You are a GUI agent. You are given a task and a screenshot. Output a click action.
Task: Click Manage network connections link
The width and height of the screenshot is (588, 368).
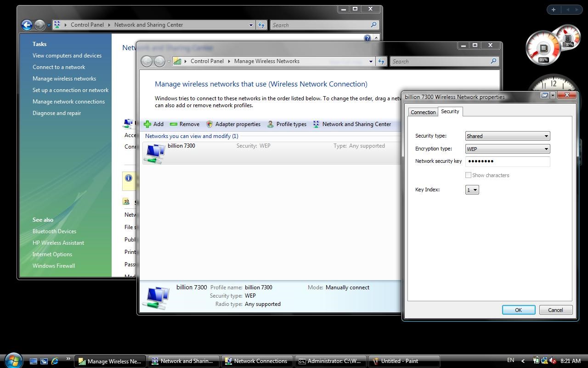(x=68, y=102)
